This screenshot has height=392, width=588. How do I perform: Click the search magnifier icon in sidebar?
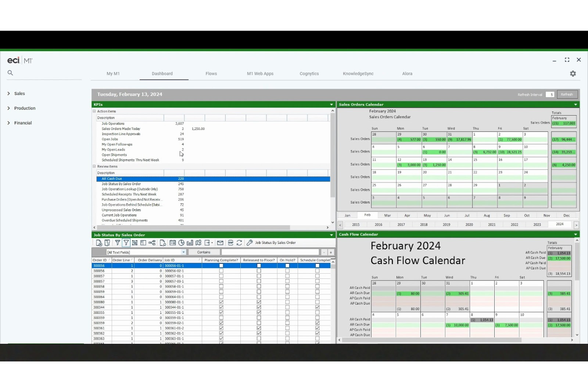tap(10, 73)
